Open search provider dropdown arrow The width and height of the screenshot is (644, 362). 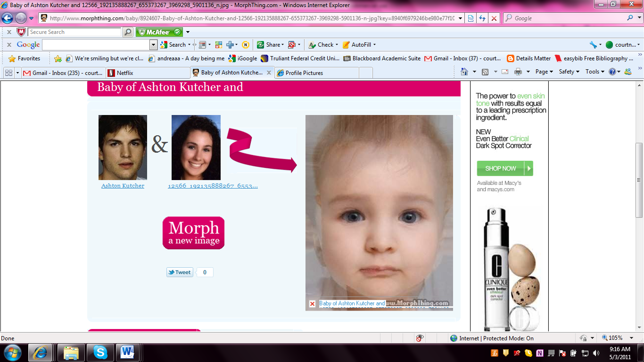point(639,18)
